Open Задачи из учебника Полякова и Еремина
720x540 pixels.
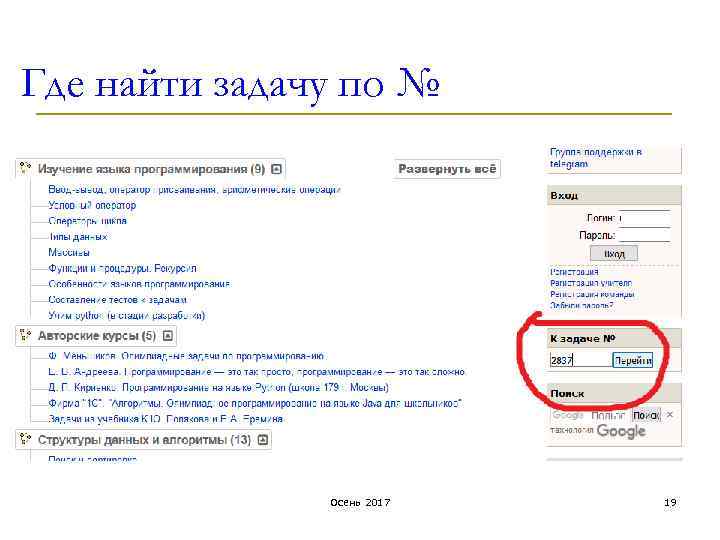pos(165,419)
